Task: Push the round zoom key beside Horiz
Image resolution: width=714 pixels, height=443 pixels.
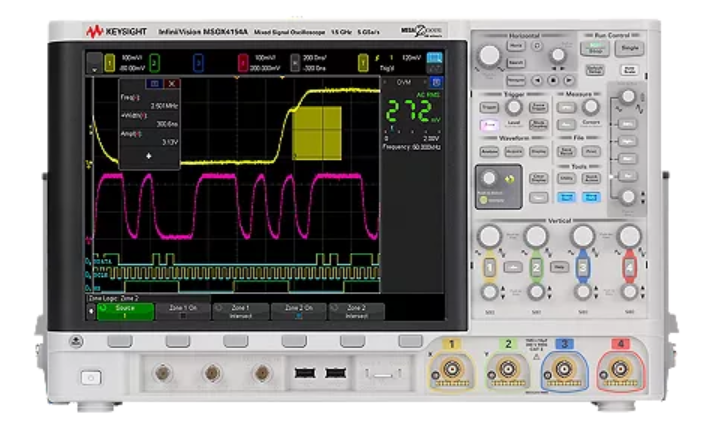Action: (537, 46)
